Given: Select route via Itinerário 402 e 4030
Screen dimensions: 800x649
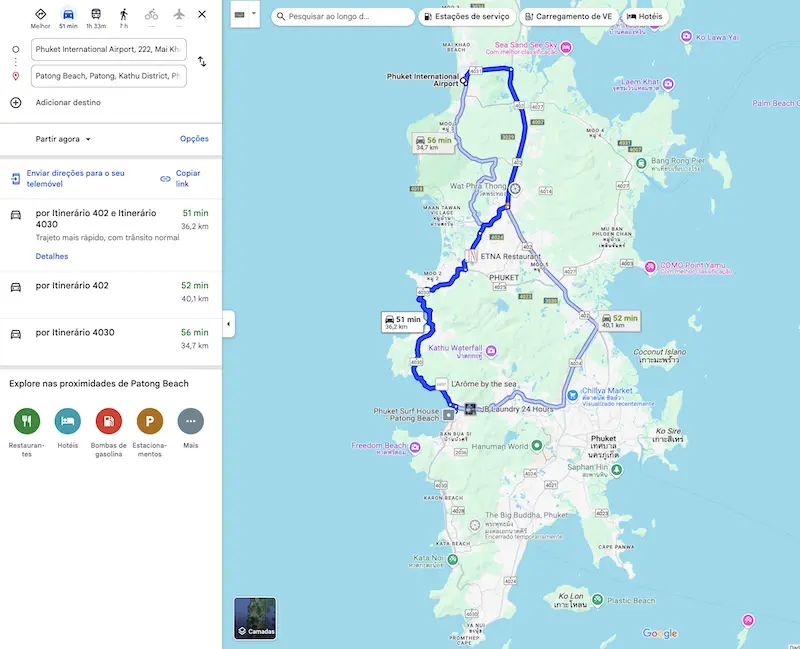Looking at the screenshot, I should pyautogui.click(x=111, y=235).
